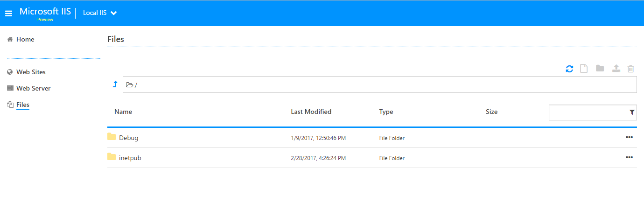Click the filter text box
This screenshot has width=644, height=218.
point(593,113)
